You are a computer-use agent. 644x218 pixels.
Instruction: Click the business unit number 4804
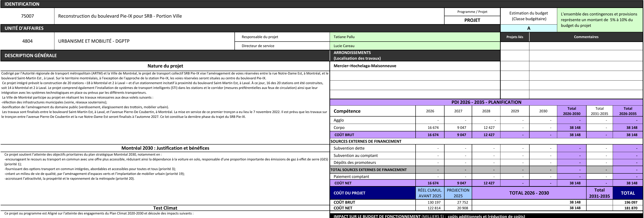tap(27, 41)
